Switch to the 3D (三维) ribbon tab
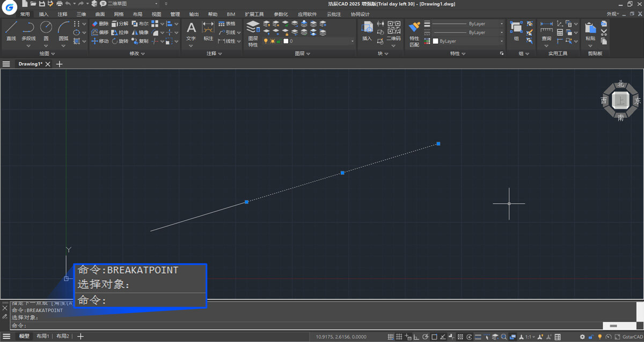 coord(81,14)
